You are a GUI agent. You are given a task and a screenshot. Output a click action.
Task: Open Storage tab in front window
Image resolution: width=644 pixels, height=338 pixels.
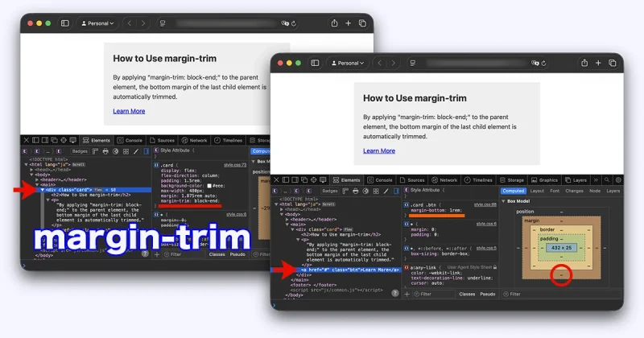tap(512, 180)
